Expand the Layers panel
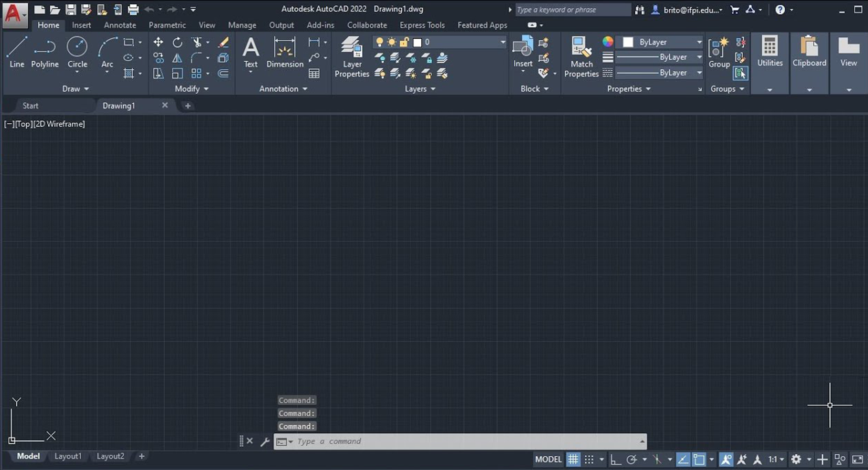 tap(420, 89)
